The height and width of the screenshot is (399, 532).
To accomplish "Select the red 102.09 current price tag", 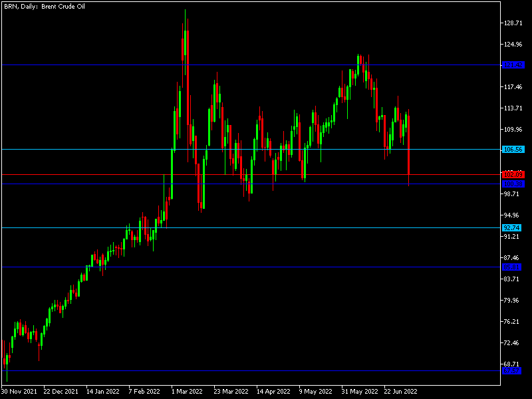I will tap(513, 175).
